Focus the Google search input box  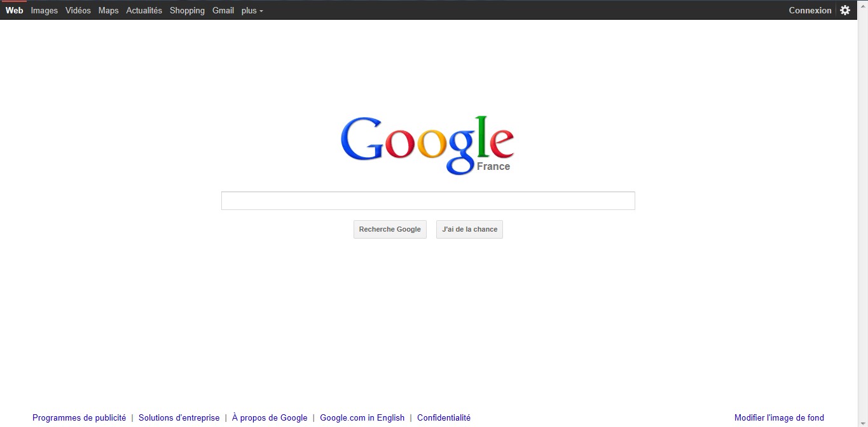pyautogui.click(x=428, y=200)
